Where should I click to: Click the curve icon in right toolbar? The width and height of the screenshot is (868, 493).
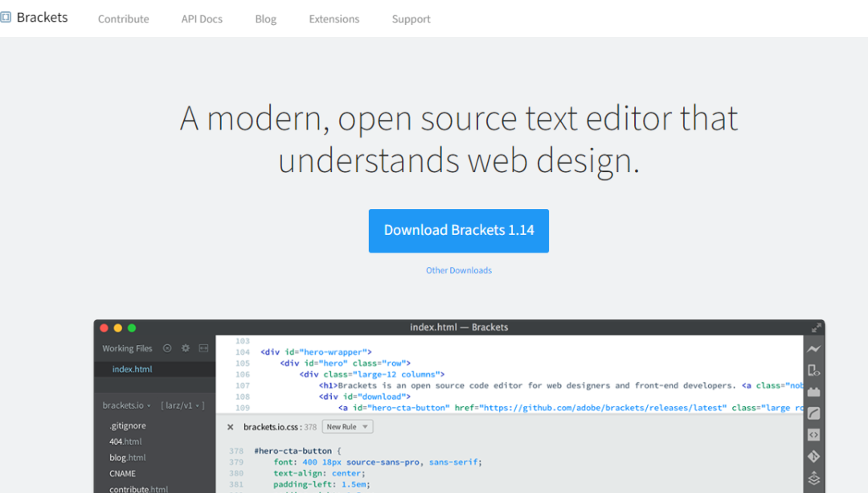coord(813,413)
